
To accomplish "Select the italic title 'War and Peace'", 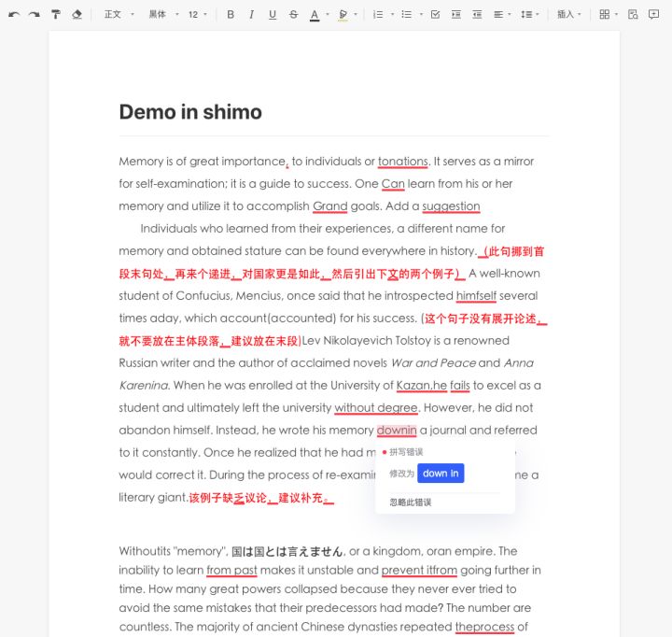I will pos(433,363).
